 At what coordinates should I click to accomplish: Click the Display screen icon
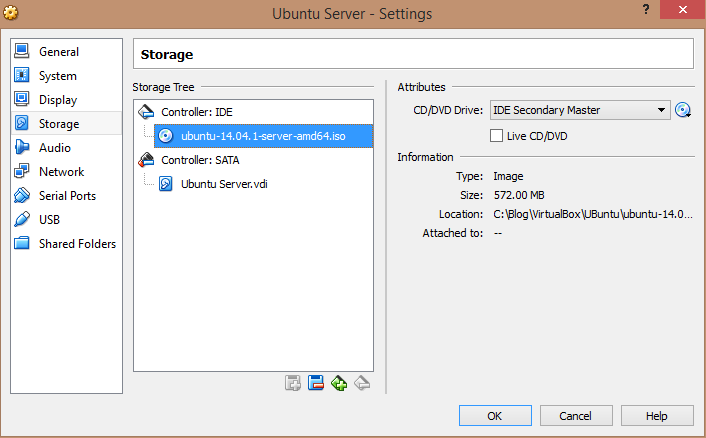[22, 99]
